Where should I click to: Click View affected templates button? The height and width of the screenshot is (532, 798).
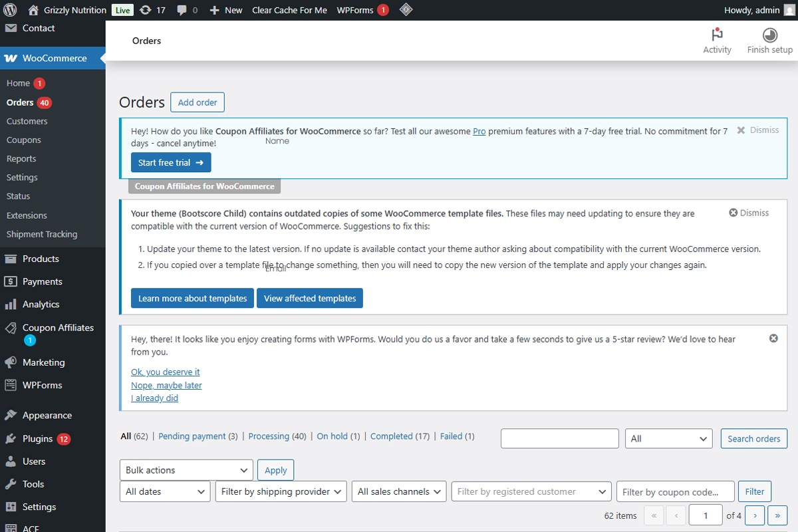pos(310,298)
